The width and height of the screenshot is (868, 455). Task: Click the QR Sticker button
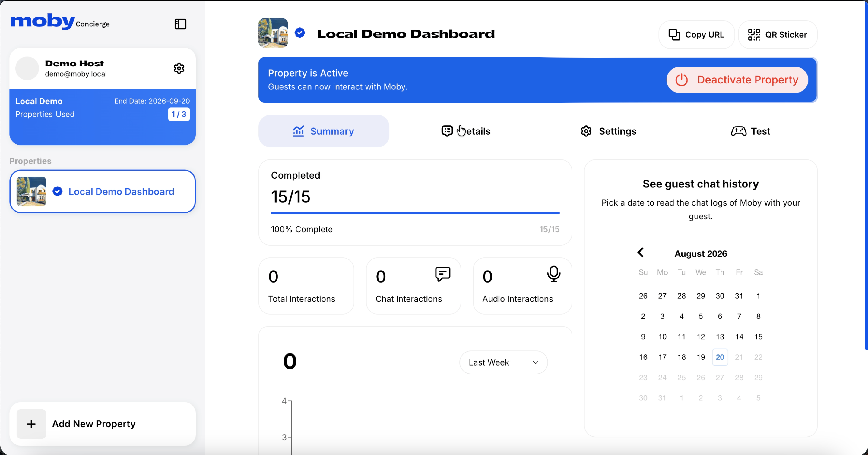[778, 35]
